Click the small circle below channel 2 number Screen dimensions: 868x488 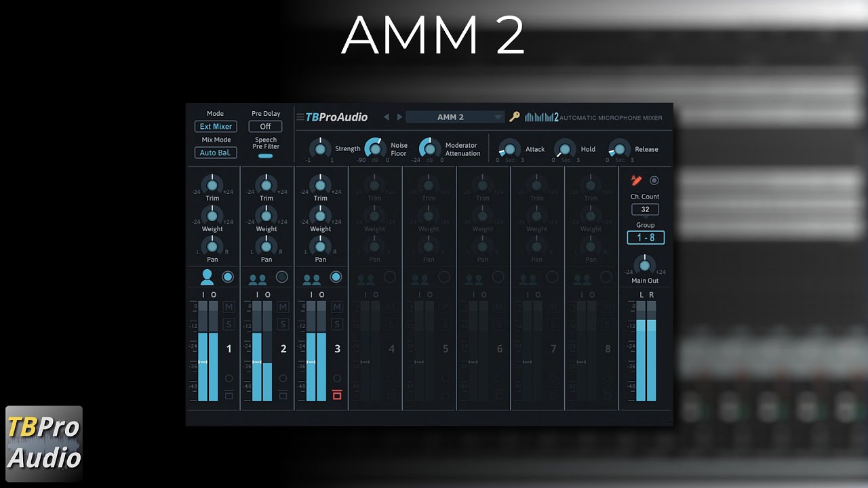[283, 378]
